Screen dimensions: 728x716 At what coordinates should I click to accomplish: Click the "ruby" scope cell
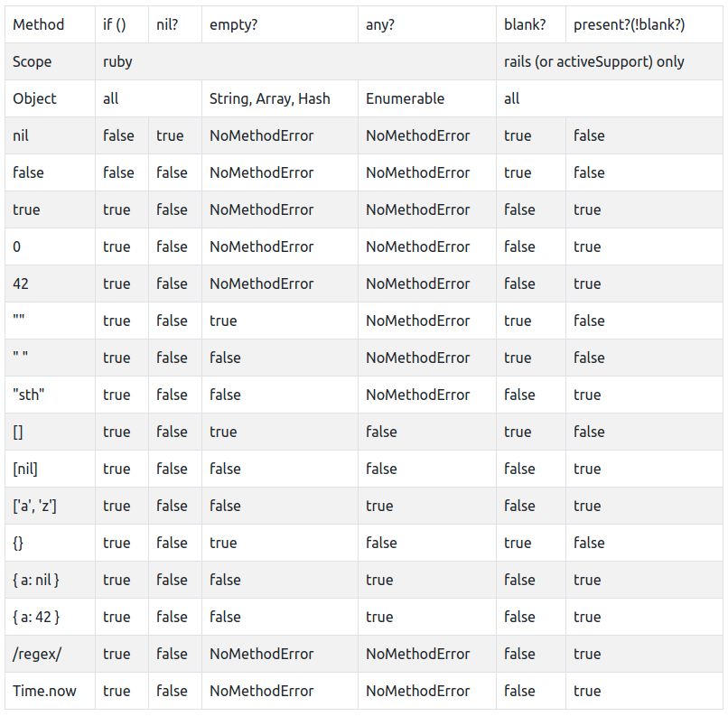coord(117,61)
